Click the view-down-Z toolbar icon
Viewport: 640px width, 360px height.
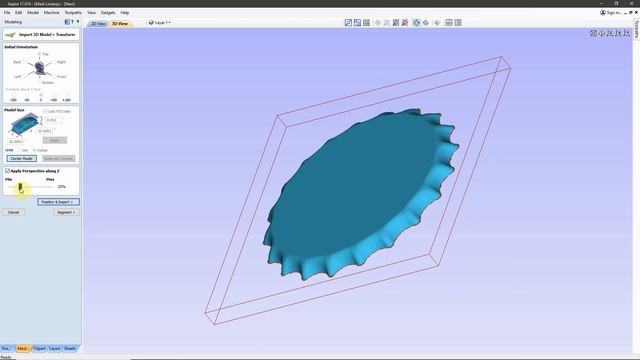[x=426, y=23]
